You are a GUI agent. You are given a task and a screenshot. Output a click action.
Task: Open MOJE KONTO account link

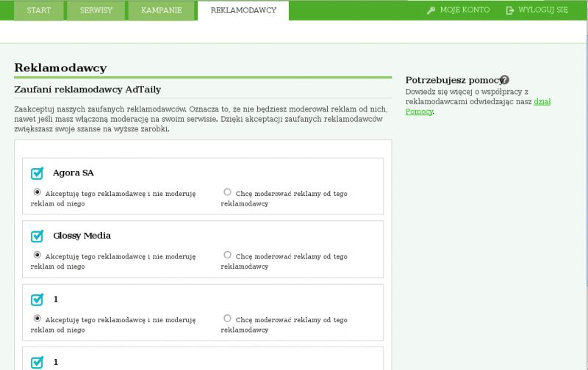tap(465, 10)
